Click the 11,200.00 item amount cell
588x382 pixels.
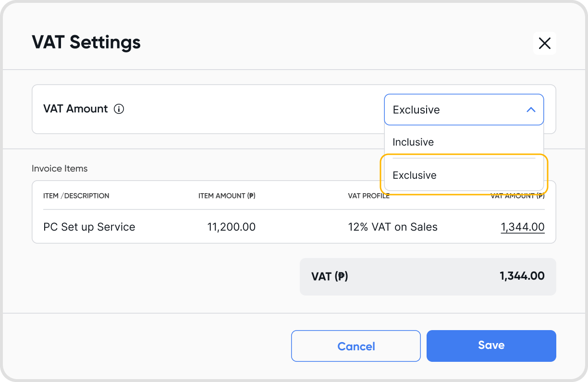click(231, 227)
